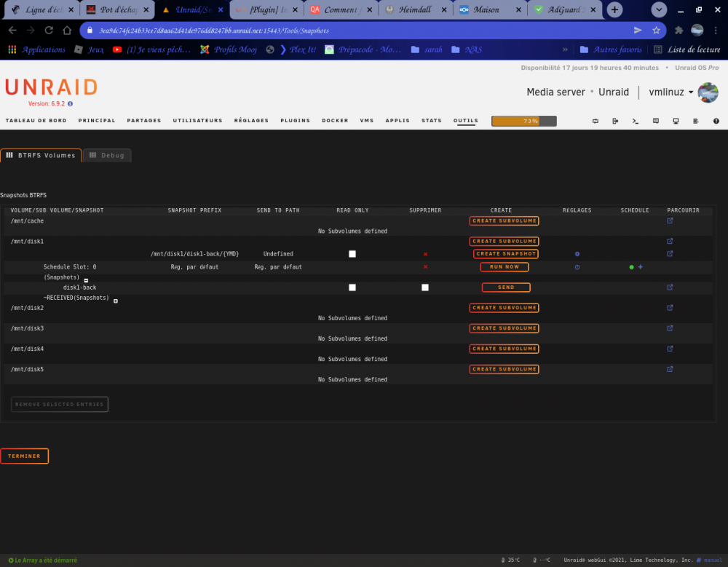This screenshot has width=728, height=567.
Task: Open RÉGLAGES menu
Action: tap(251, 121)
